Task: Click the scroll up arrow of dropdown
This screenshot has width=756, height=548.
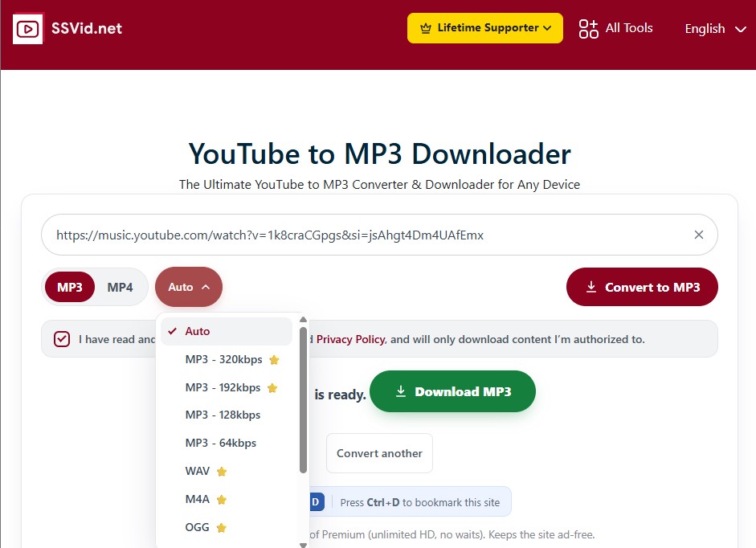Action: [303, 319]
